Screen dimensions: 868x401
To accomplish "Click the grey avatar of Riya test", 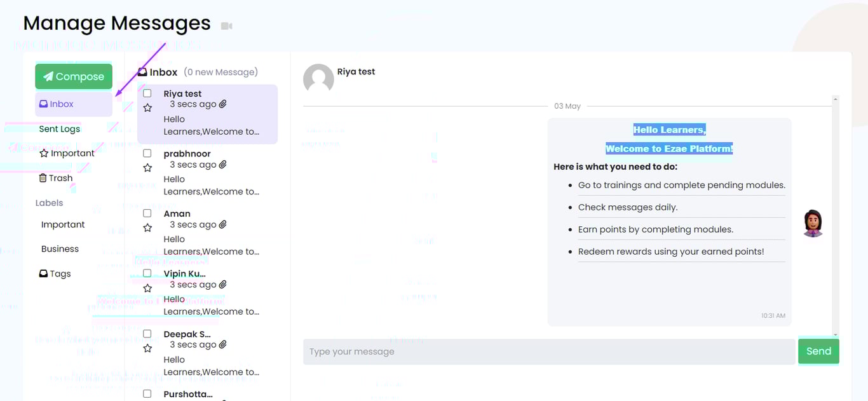I will pyautogui.click(x=318, y=79).
